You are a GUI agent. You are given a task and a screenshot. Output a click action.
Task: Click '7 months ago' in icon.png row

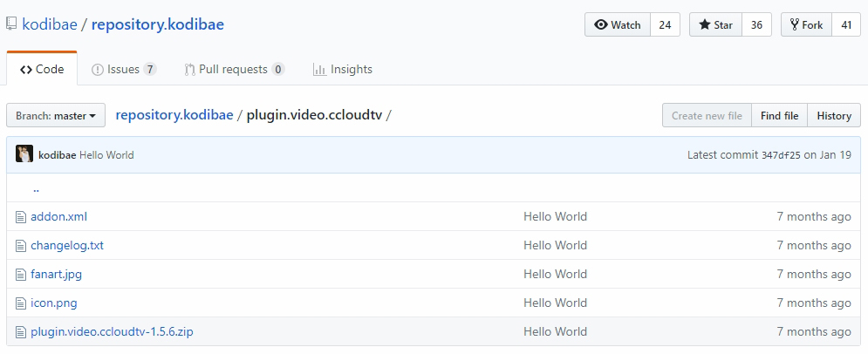pyautogui.click(x=814, y=303)
